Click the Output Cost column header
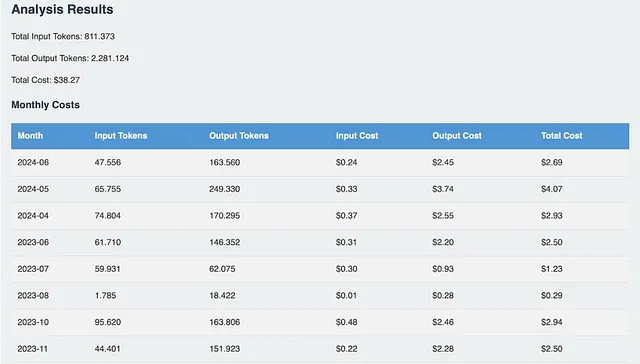 click(x=457, y=136)
